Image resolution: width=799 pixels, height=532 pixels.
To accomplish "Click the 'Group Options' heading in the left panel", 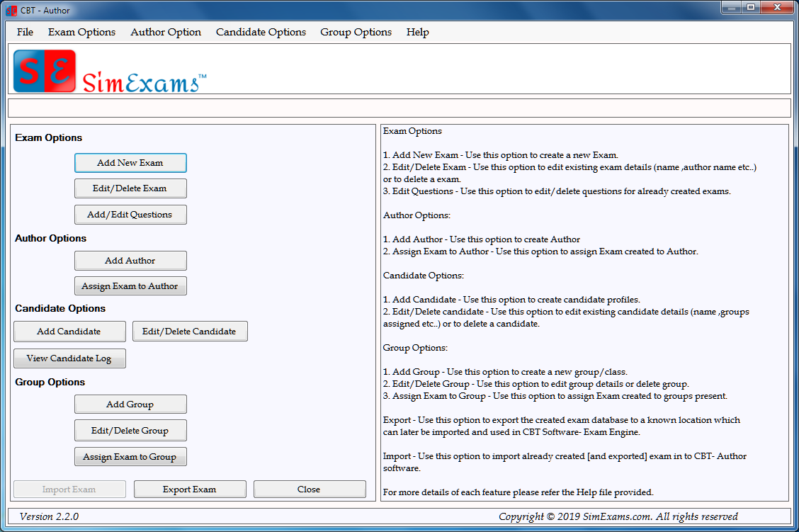I will click(x=50, y=383).
